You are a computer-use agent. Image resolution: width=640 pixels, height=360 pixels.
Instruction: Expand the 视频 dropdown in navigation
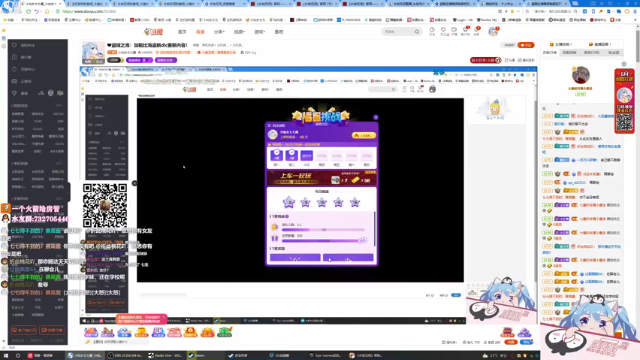point(239,32)
